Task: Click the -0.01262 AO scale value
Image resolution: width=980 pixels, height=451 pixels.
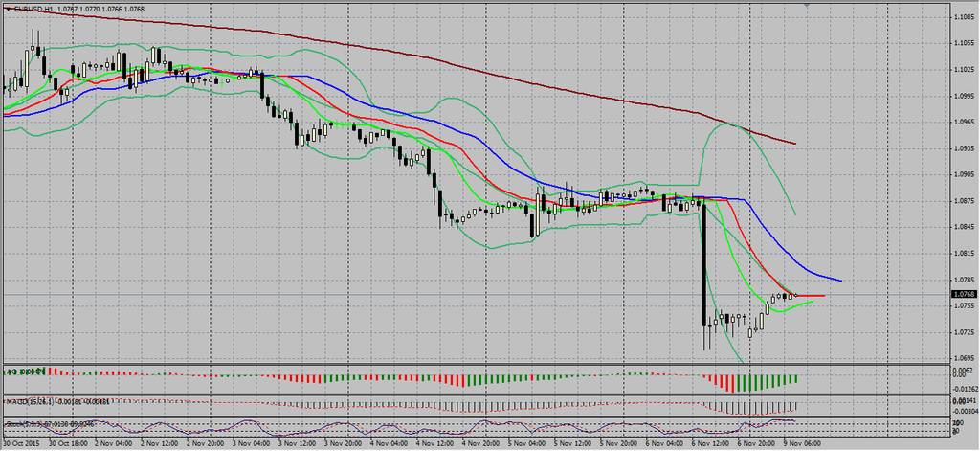Action: click(x=965, y=389)
